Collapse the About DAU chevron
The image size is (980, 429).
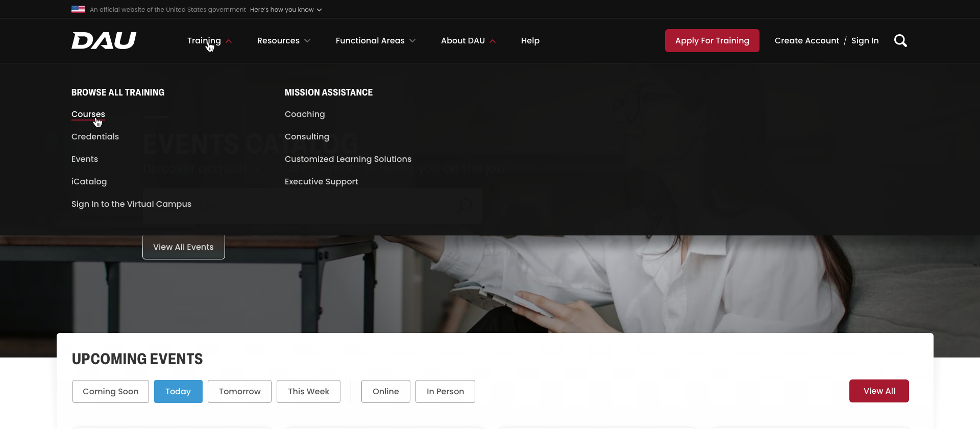[493, 41]
